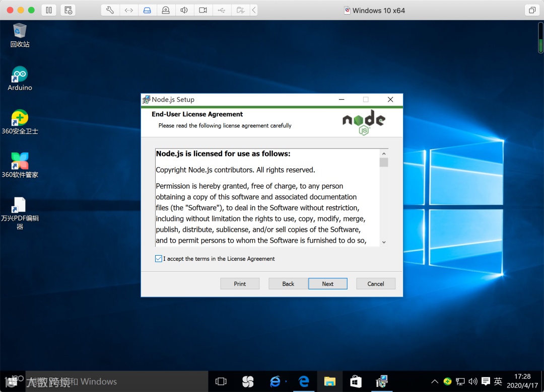Close the Node.js Setup window
544x392 pixels.
point(390,100)
